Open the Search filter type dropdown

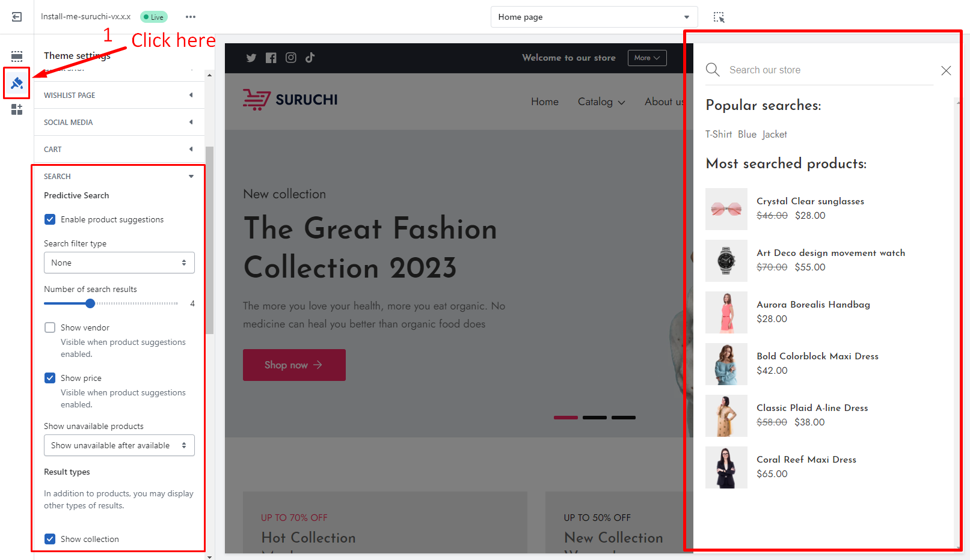coord(119,263)
